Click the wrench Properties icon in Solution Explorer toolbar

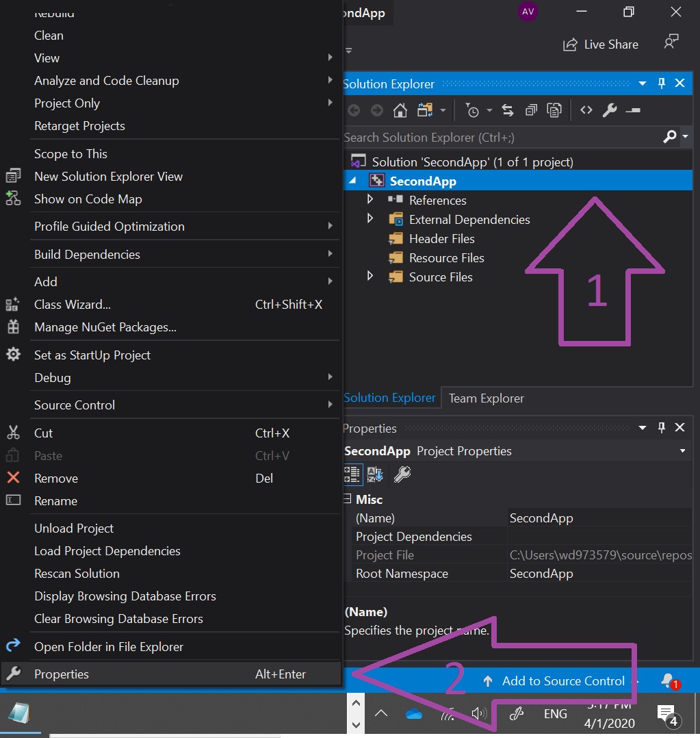pos(610,111)
